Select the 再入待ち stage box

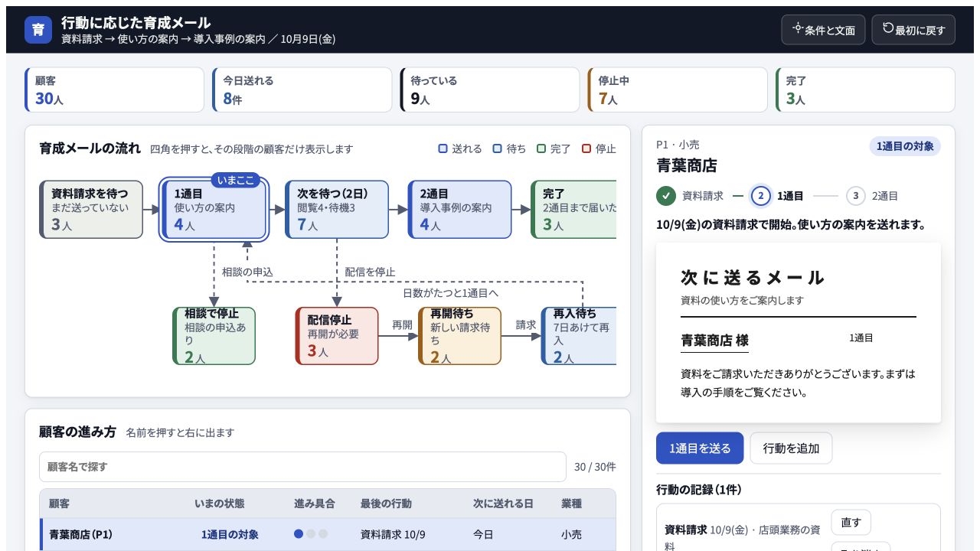point(579,336)
